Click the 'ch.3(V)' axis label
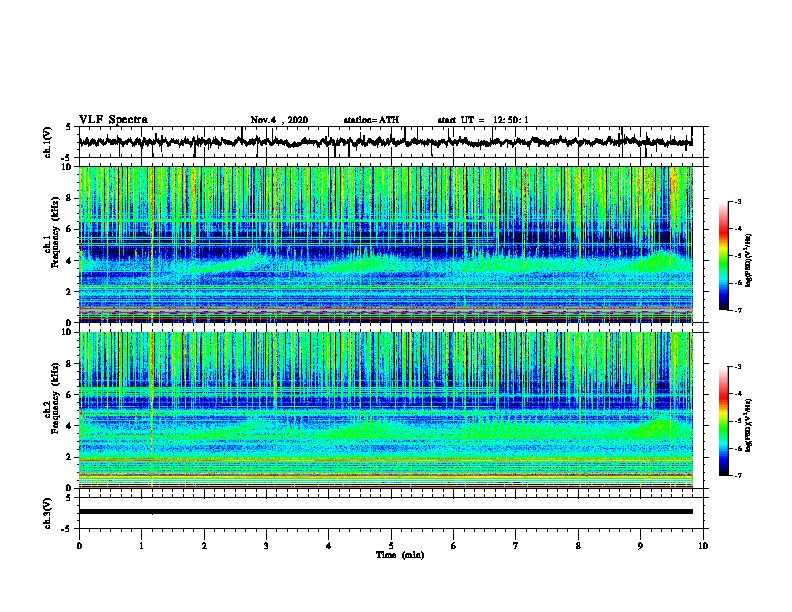 [47, 513]
